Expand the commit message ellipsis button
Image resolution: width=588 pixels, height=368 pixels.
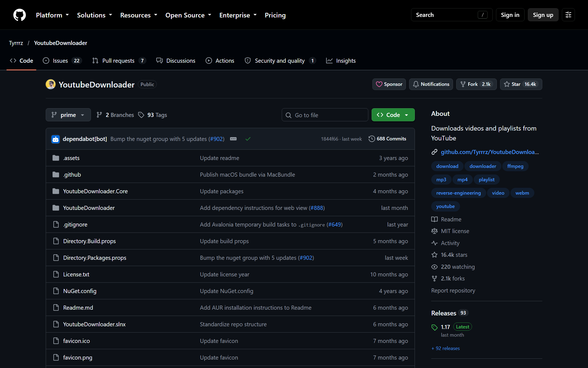click(x=233, y=139)
